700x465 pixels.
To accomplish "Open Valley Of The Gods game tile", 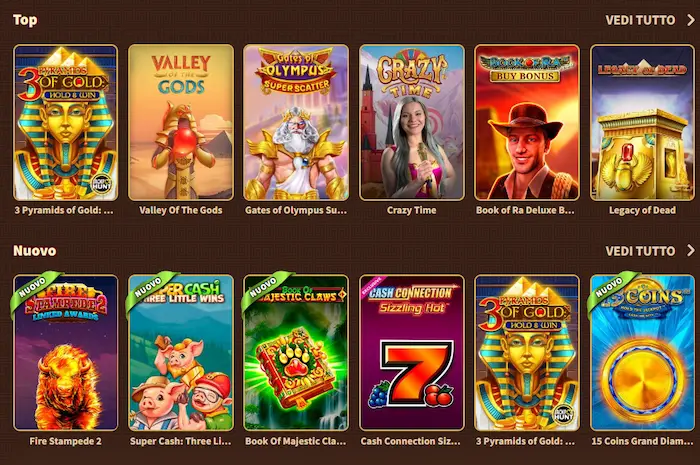I will pyautogui.click(x=181, y=122).
